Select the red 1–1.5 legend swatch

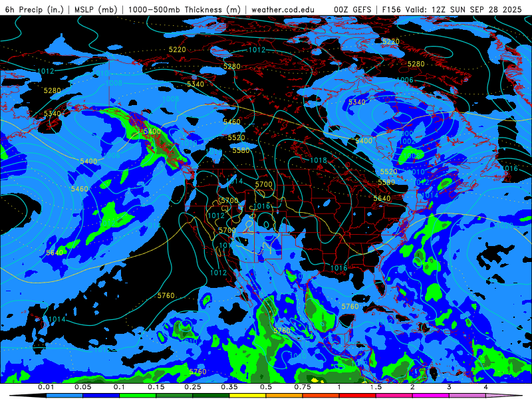click(x=357, y=396)
